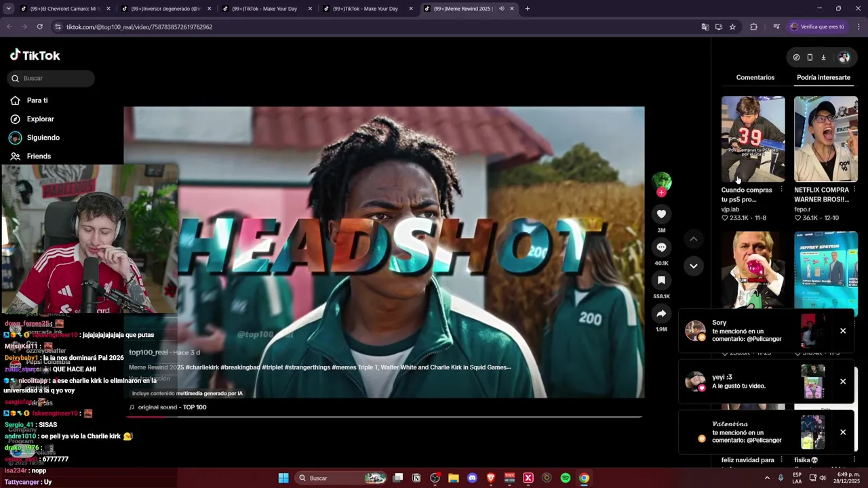Select the second 'TikTok - Make Your Day' tab
Screen dimensions: 868x488
coord(367,9)
